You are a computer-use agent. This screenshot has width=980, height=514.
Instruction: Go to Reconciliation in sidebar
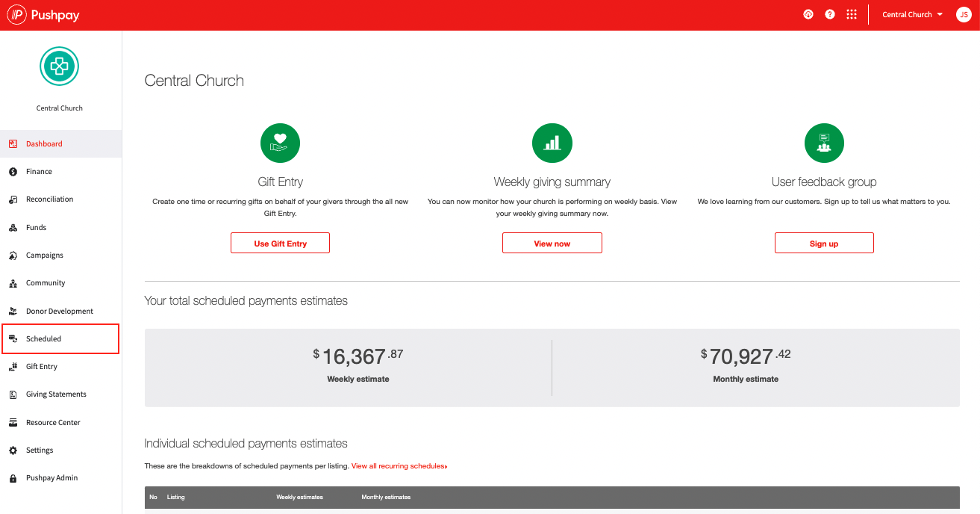coord(49,199)
